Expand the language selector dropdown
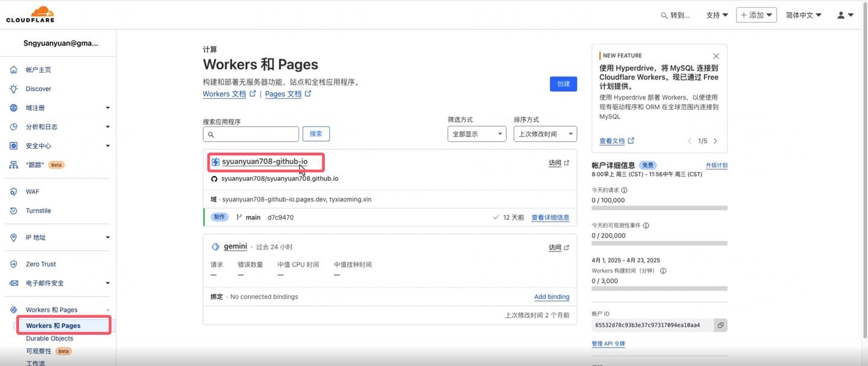This screenshot has width=868, height=366. pyautogui.click(x=804, y=15)
